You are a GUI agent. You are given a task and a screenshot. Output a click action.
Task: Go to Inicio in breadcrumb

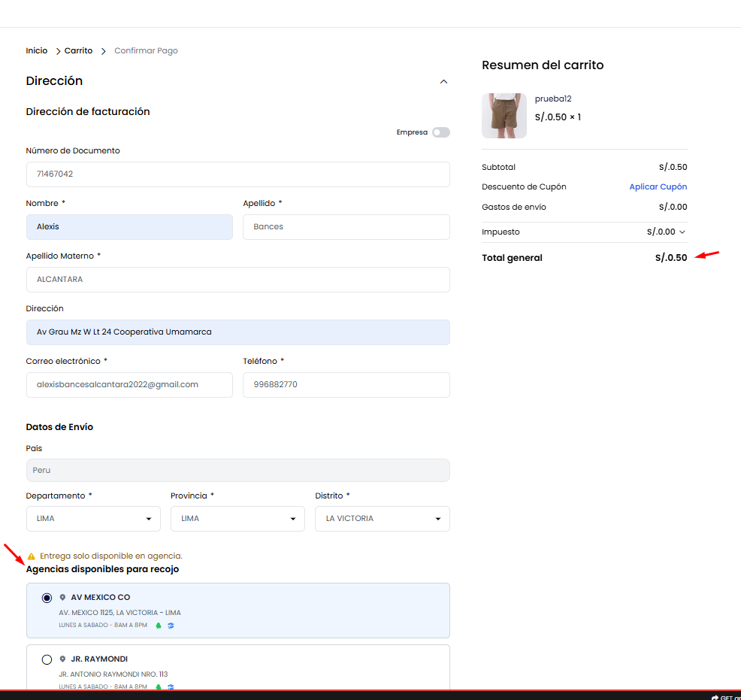(x=36, y=51)
